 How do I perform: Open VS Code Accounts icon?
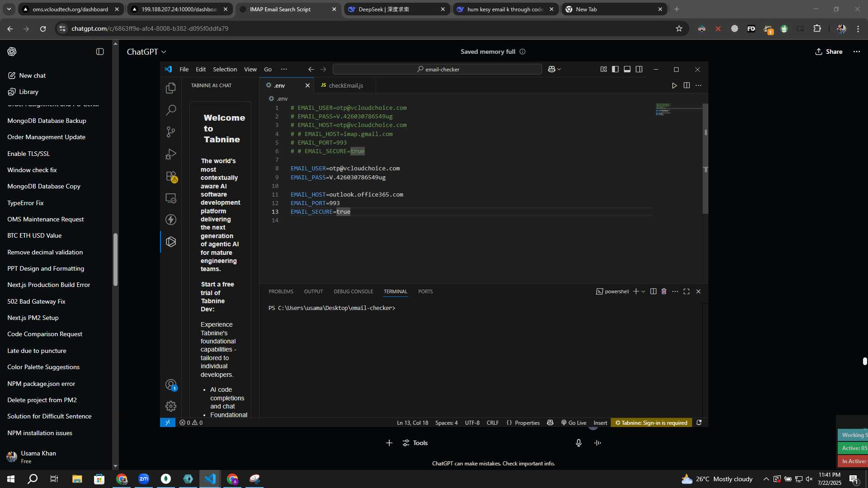click(x=171, y=385)
